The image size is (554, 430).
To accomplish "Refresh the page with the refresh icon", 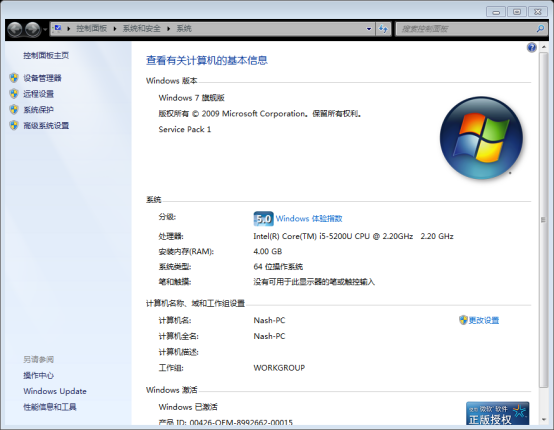I will [x=383, y=29].
